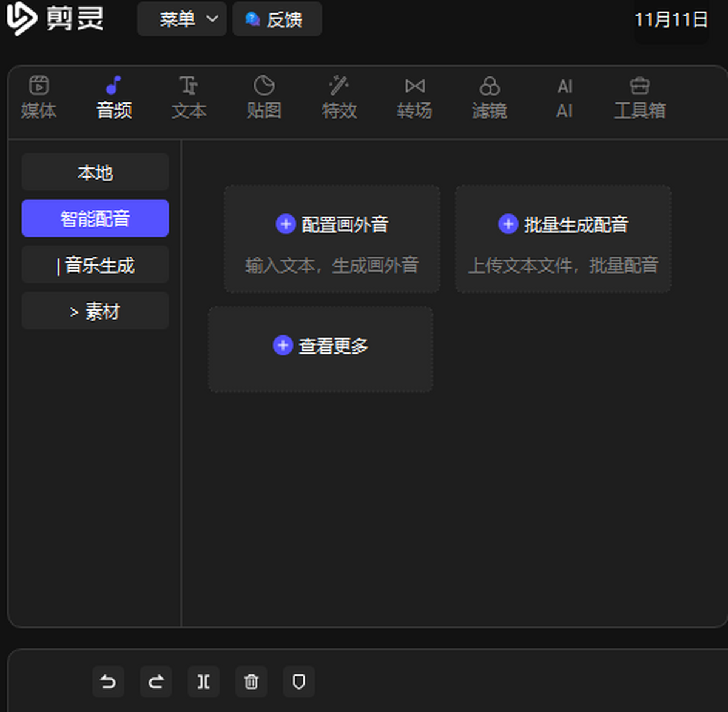
Task: Expand the 菜单 dropdown menu
Action: point(182,19)
